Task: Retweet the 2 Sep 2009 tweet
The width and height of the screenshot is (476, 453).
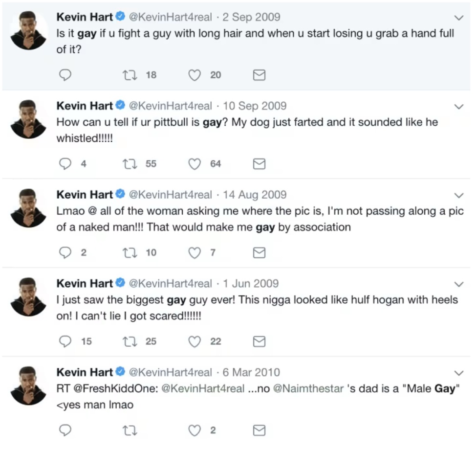Action: pos(129,75)
